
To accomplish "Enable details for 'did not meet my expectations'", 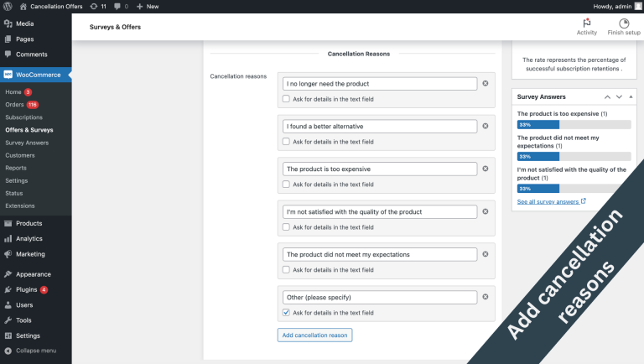I will point(286,270).
